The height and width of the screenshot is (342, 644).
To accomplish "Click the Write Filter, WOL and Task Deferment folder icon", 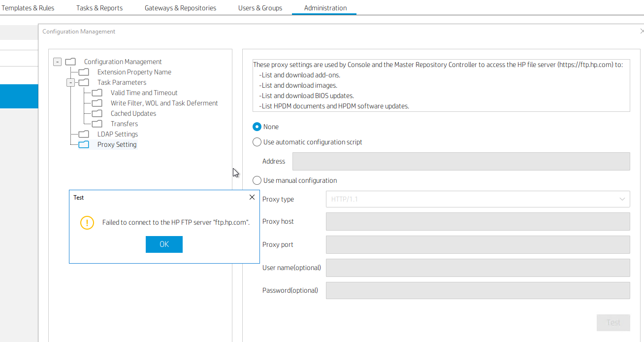I will click(x=97, y=103).
